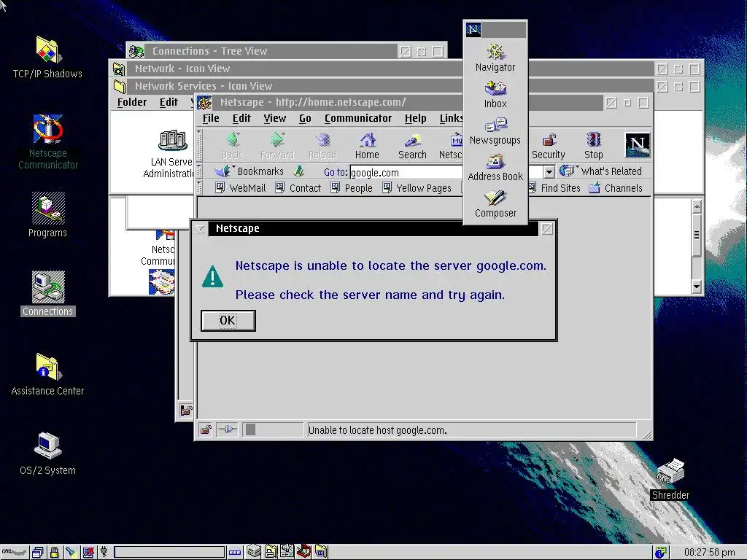Image resolution: width=747 pixels, height=560 pixels.
Task: Click the status bar progress indicator
Action: [273, 430]
